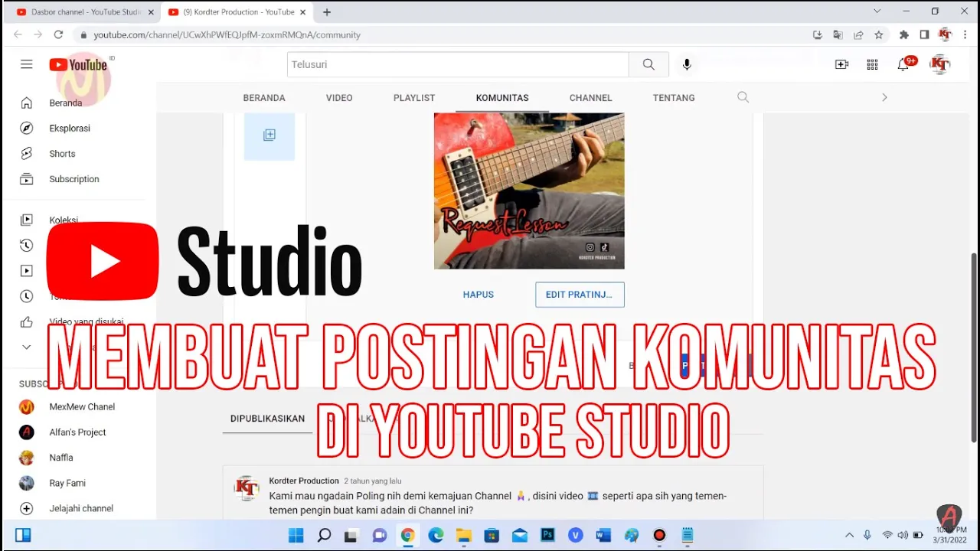Open Photoshop from the taskbar
Screen dimensions: 980x551
tap(547, 535)
